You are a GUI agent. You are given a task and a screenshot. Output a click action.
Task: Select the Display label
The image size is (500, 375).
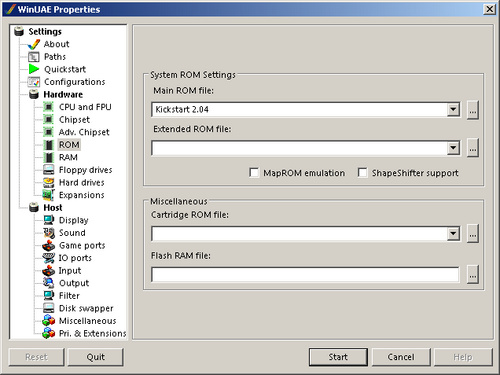point(74,220)
